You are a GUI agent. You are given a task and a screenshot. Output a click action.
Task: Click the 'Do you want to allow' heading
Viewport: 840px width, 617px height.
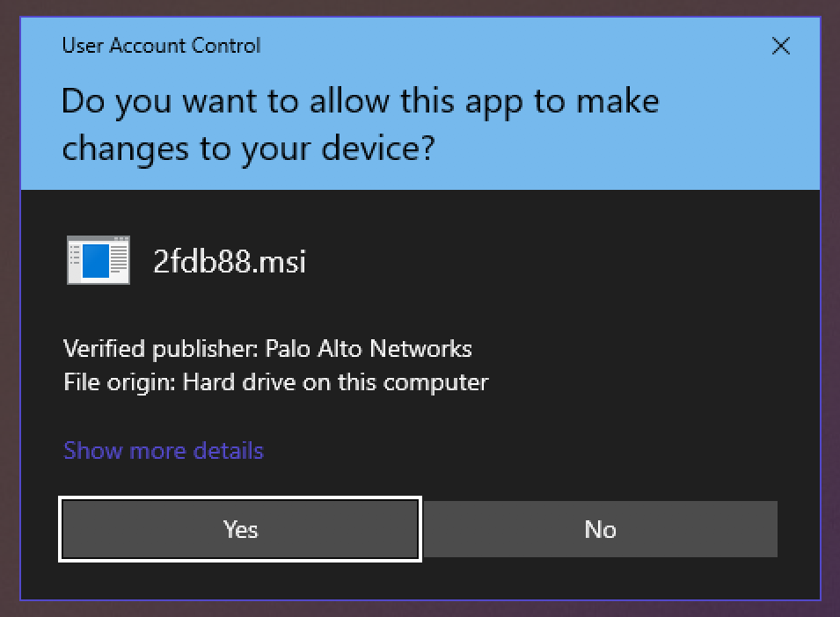pyautogui.click(x=360, y=125)
